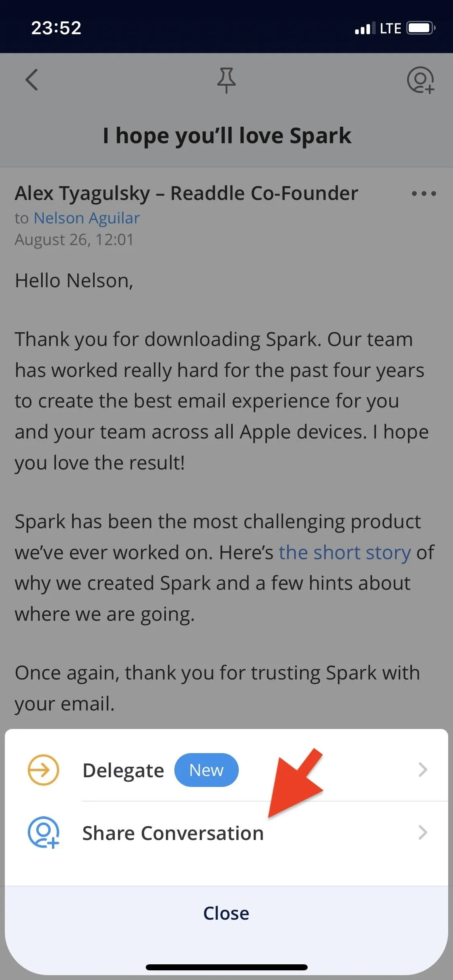Tap the back arrow icon
Image resolution: width=453 pixels, height=980 pixels.
tap(32, 80)
